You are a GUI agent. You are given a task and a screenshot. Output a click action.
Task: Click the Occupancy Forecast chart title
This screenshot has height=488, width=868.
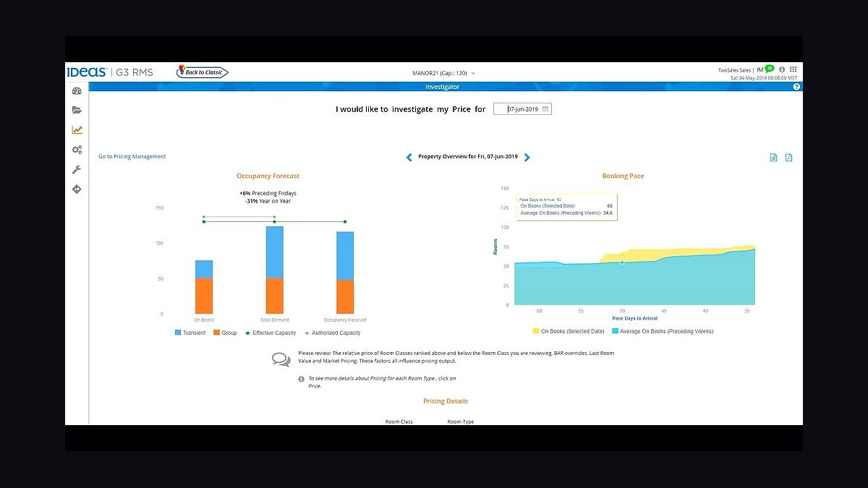pyautogui.click(x=268, y=176)
